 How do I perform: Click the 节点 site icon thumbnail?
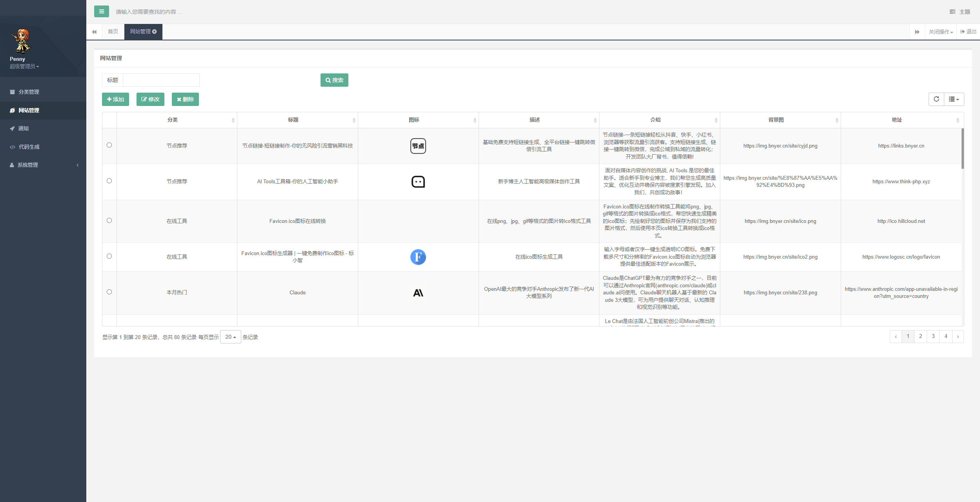click(418, 146)
